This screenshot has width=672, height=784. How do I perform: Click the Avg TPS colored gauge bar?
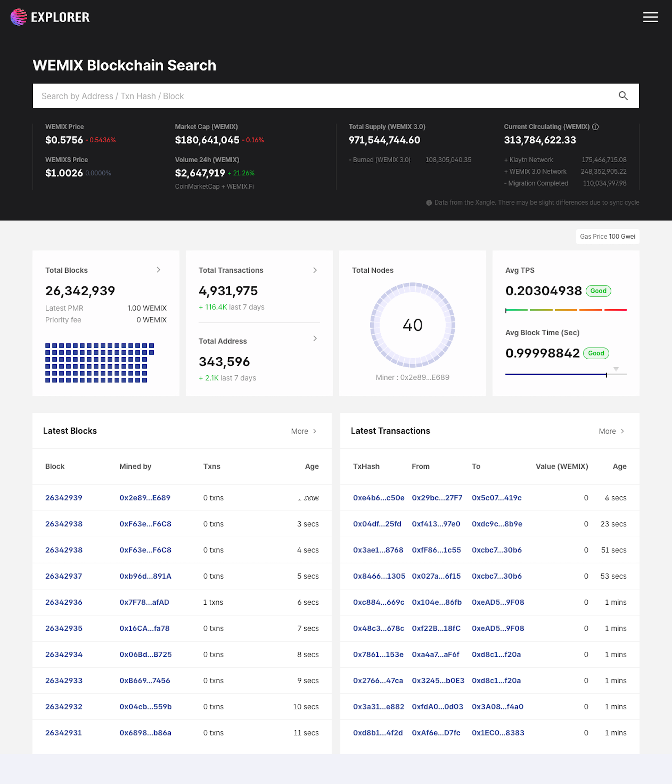(x=565, y=310)
